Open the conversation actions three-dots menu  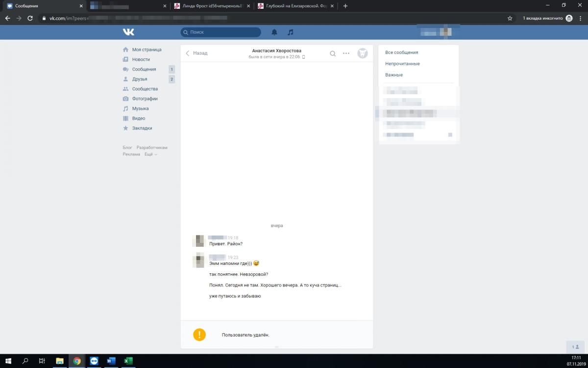[346, 53]
